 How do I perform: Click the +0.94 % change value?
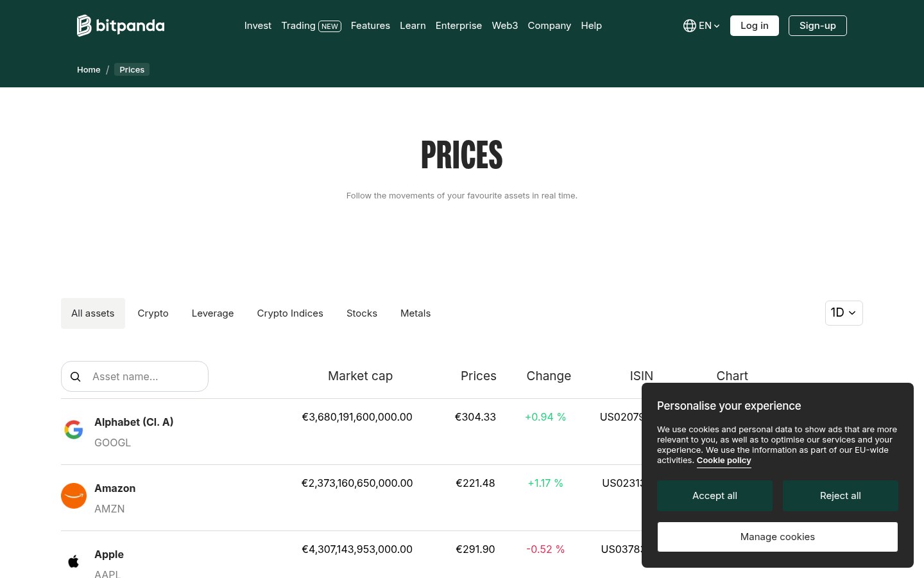coord(545,417)
